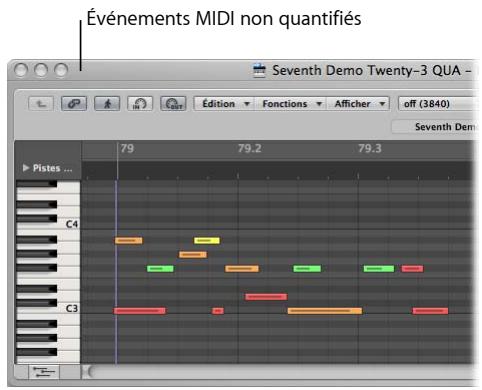Select the red note above C3 near 79.2
Viewport: 482px width, 390px height.
click(266, 297)
